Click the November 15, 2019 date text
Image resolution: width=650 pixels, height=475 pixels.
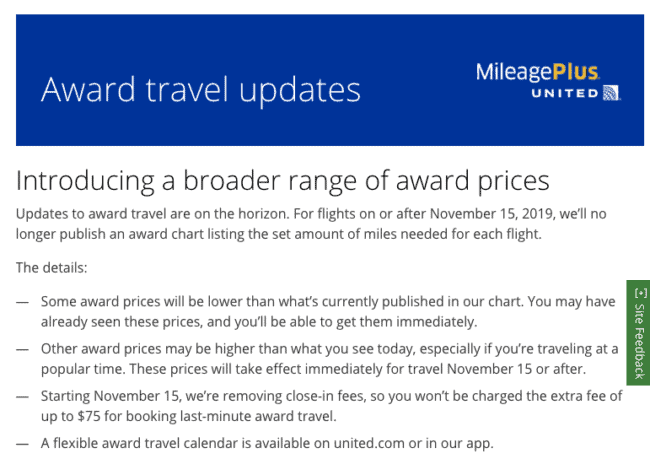point(492,213)
